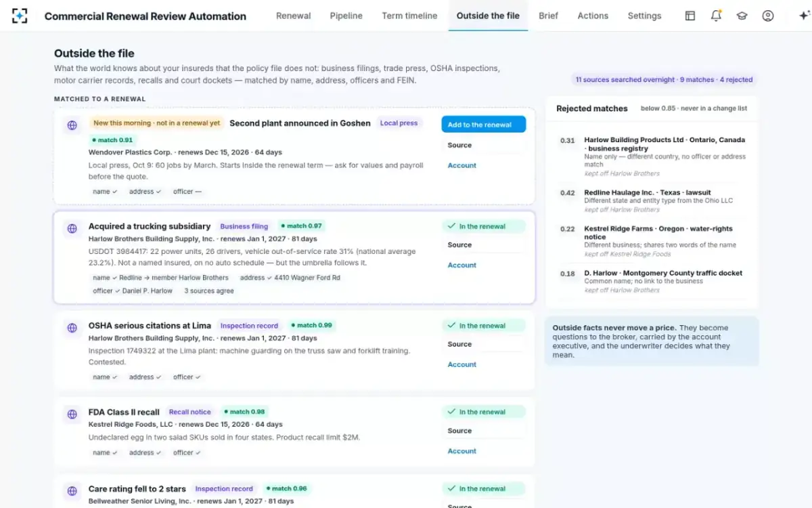812x508 pixels.
Task: Open the Brief tab
Action: (x=548, y=16)
